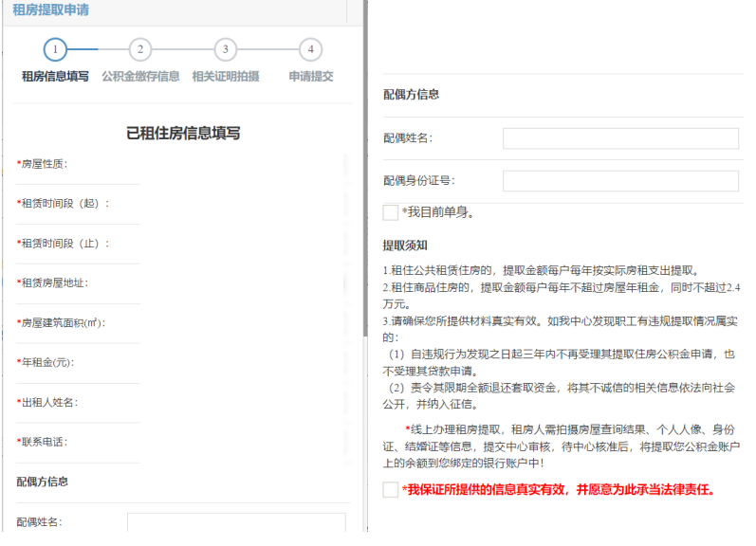Screen dimensions: 756x546
Task: Click the step 2 circle icon
Action: (140, 49)
